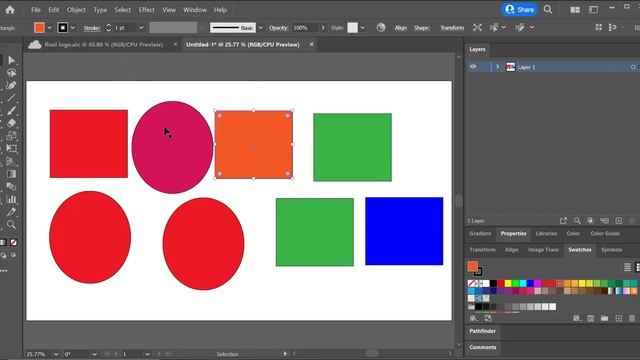Open fill color dropdown in control bar
The width and height of the screenshot is (640, 360).
point(49,28)
